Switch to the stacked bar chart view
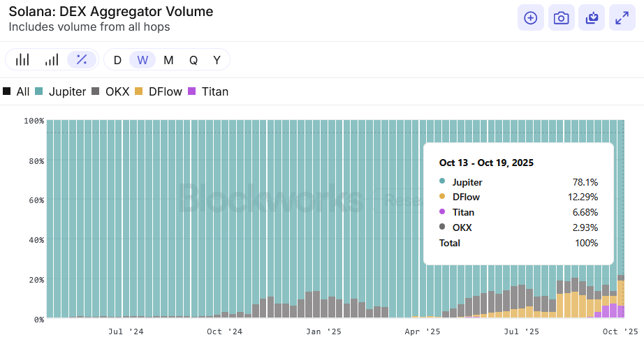 tap(22, 60)
